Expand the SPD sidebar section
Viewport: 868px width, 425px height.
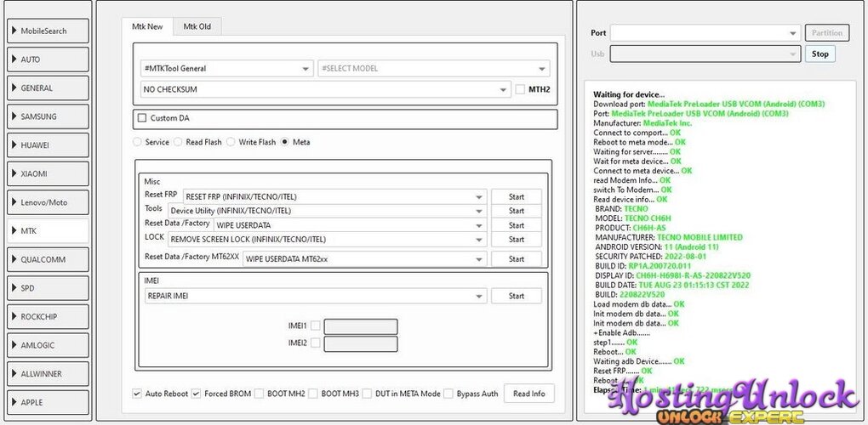click(x=48, y=288)
